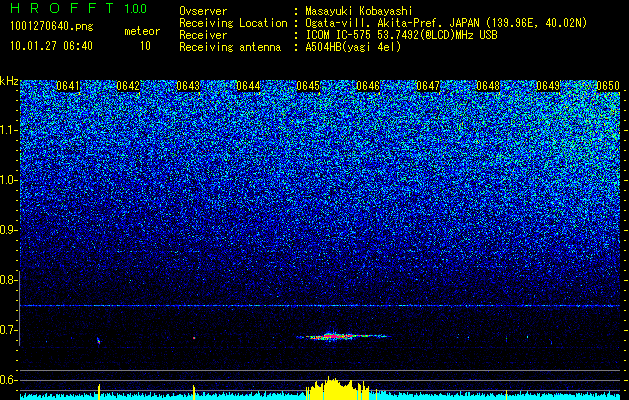This screenshot has height=400, width=629.
Task: Click the 0641 time marker
Action: (68, 86)
